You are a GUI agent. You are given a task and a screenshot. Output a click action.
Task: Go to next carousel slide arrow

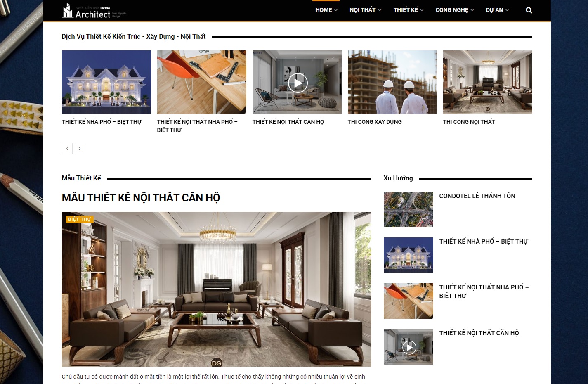coord(80,149)
